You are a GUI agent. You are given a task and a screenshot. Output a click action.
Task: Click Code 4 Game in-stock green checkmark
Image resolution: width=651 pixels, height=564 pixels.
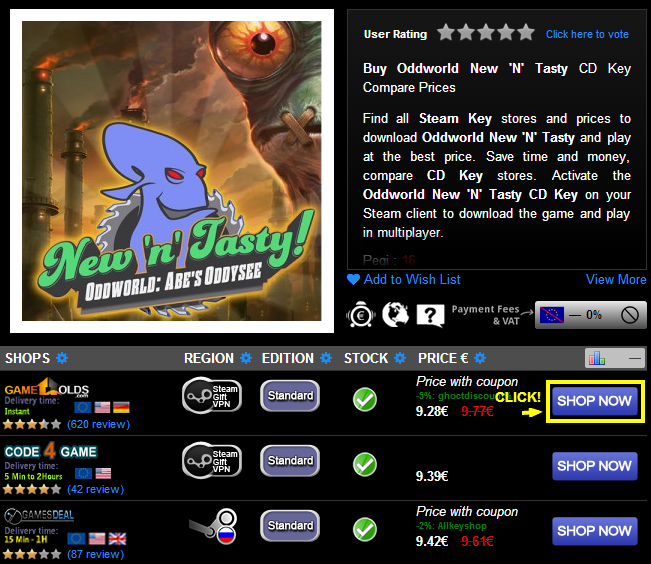tap(365, 464)
